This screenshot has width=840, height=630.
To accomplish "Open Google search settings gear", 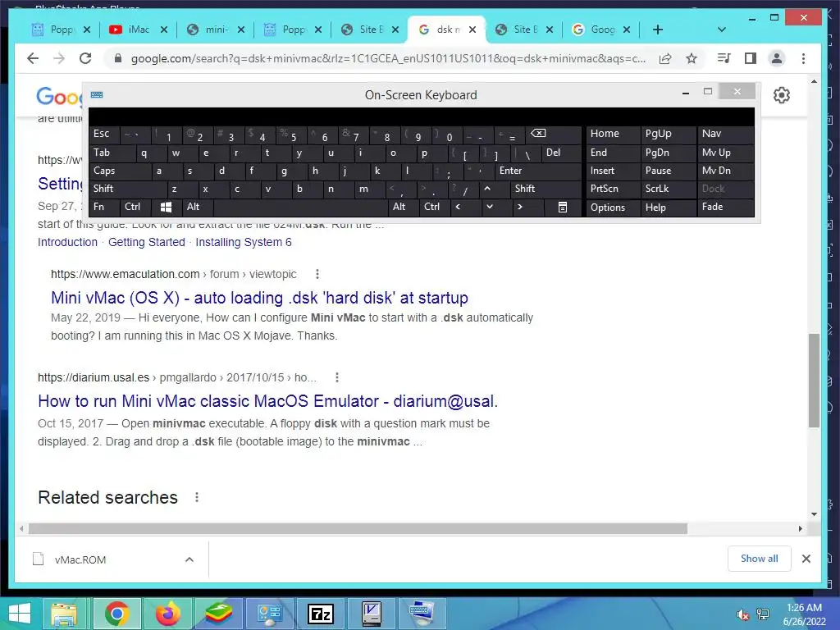I will pyautogui.click(x=782, y=95).
